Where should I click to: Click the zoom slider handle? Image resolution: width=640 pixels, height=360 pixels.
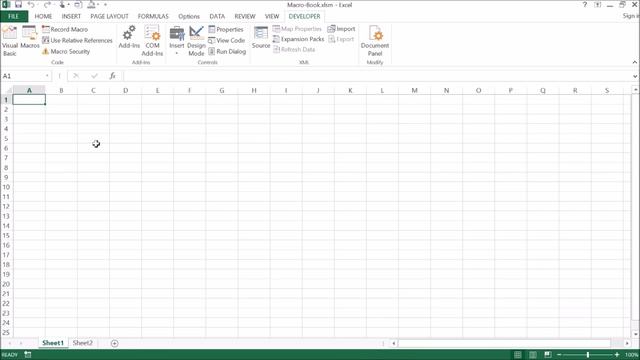[x=588, y=355]
